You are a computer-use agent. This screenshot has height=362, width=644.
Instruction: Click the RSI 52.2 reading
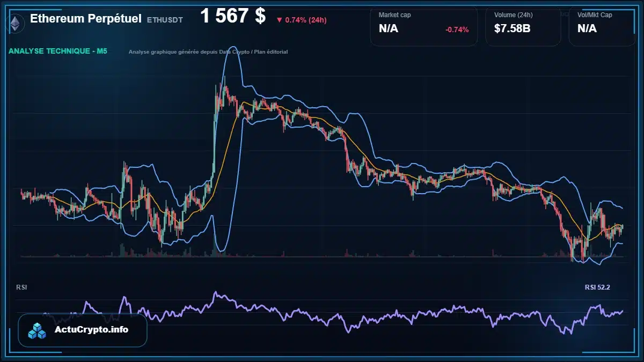597,287
